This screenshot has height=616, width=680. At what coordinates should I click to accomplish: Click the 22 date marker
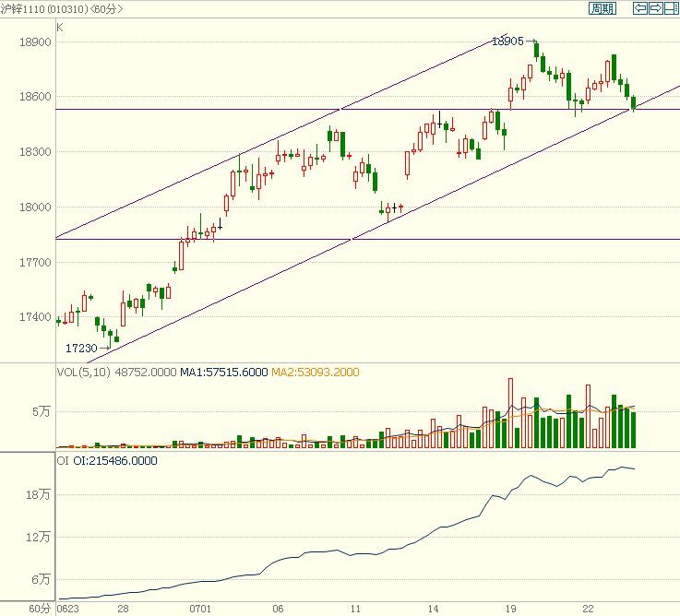coord(588,609)
